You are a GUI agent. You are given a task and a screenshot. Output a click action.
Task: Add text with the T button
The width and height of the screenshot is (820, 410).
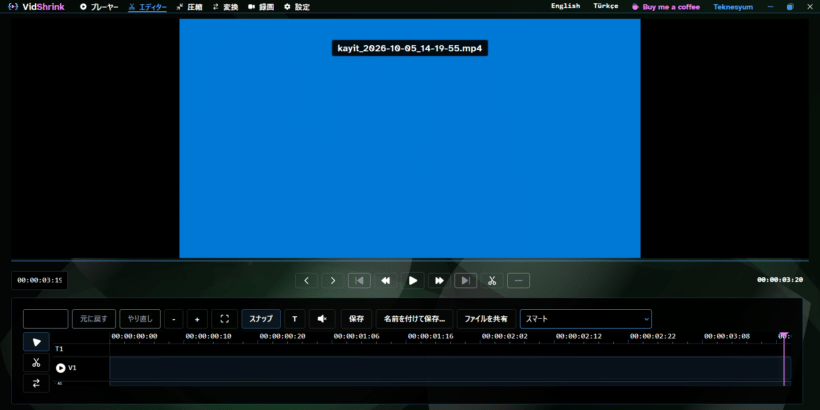point(295,319)
